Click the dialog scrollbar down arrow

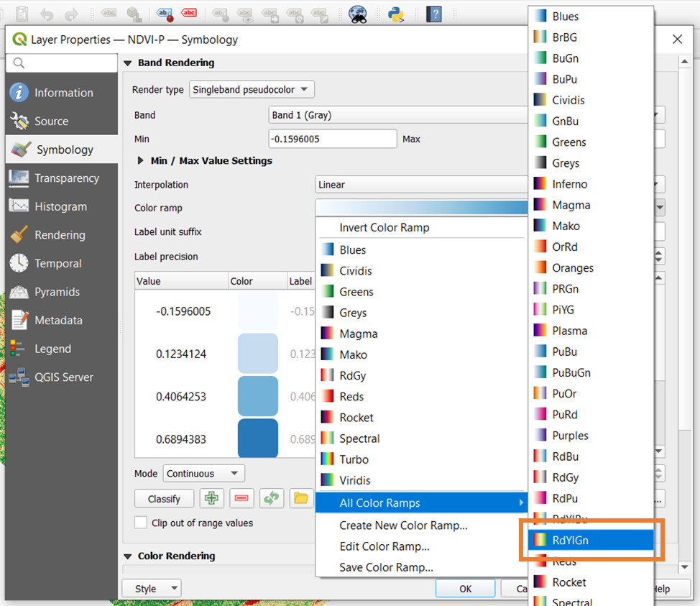pyautogui.click(x=684, y=566)
